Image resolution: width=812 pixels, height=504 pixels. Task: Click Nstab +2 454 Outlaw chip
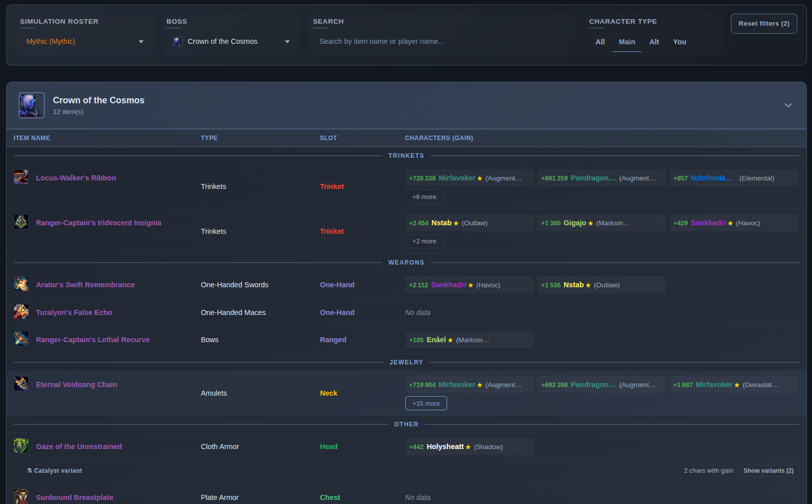click(x=469, y=223)
